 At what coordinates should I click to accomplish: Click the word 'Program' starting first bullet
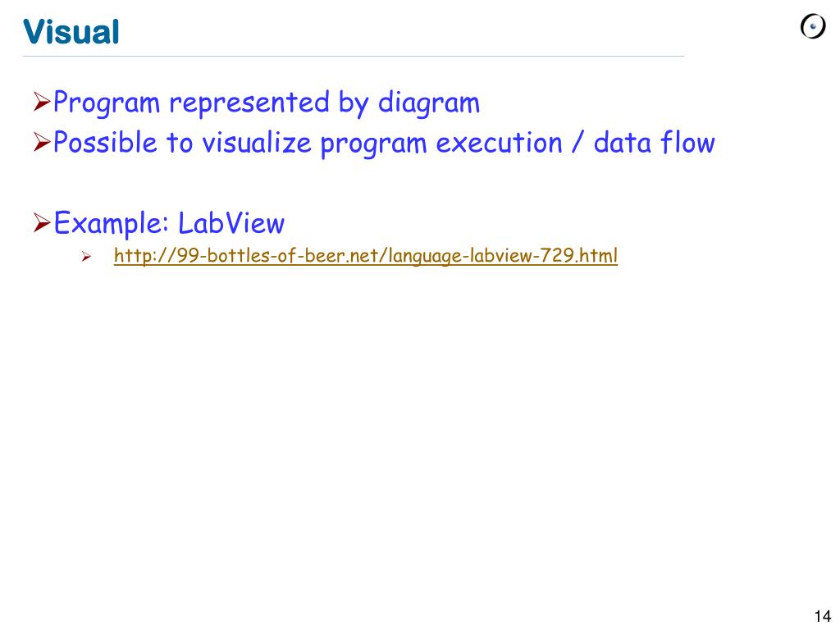[107, 103]
